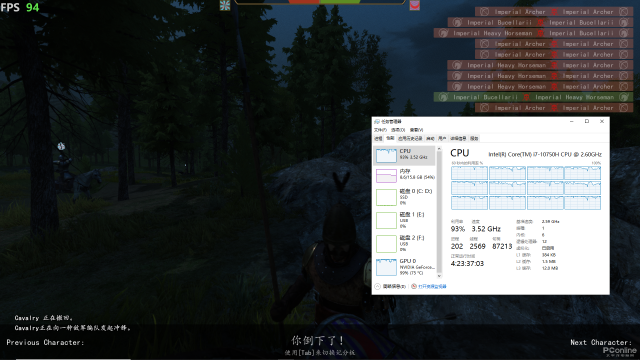The image size is (640, 360).
Task: Open the 用户 (Users) tab
Action: tap(442, 139)
